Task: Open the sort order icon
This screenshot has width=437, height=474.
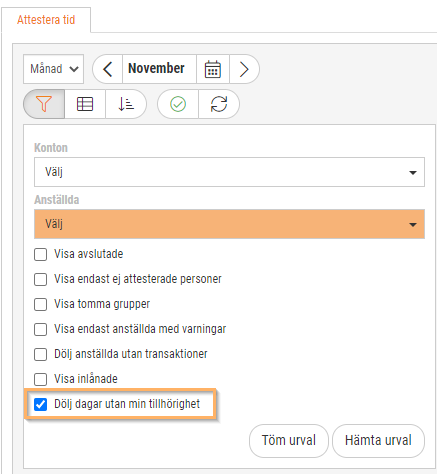Action: pyautogui.click(x=126, y=104)
